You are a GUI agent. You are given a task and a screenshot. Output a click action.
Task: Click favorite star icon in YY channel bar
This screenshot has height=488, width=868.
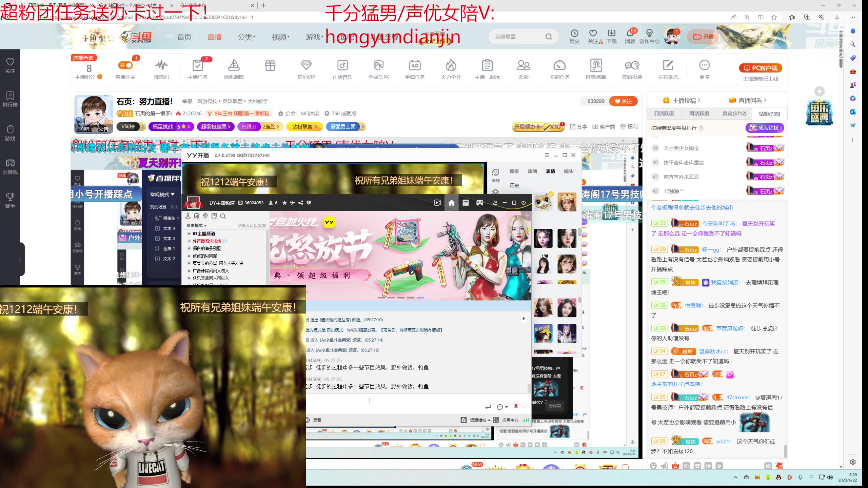tap(284, 203)
